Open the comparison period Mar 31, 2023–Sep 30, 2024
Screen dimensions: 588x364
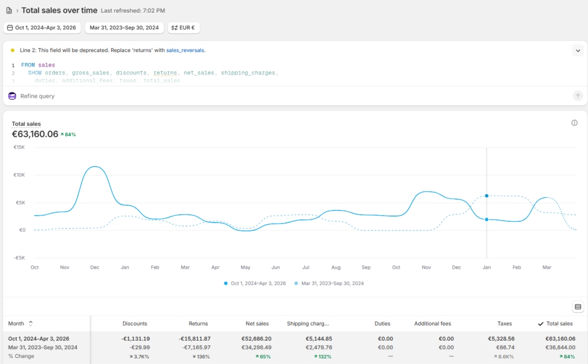point(124,28)
